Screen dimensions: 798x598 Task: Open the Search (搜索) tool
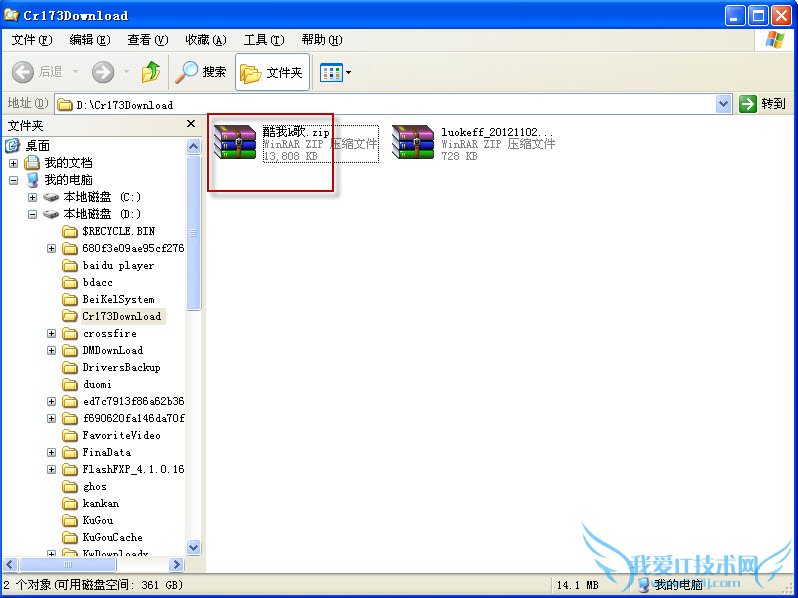pyautogui.click(x=201, y=72)
